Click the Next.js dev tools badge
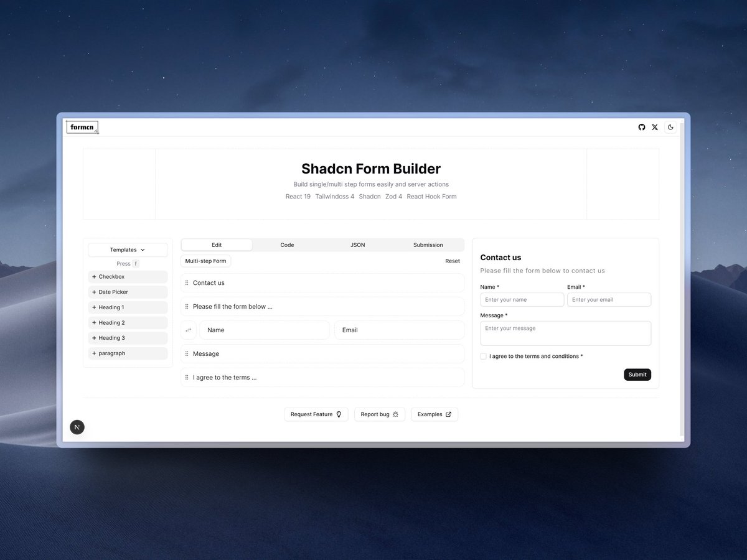The image size is (747, 560). coord(77,427)
